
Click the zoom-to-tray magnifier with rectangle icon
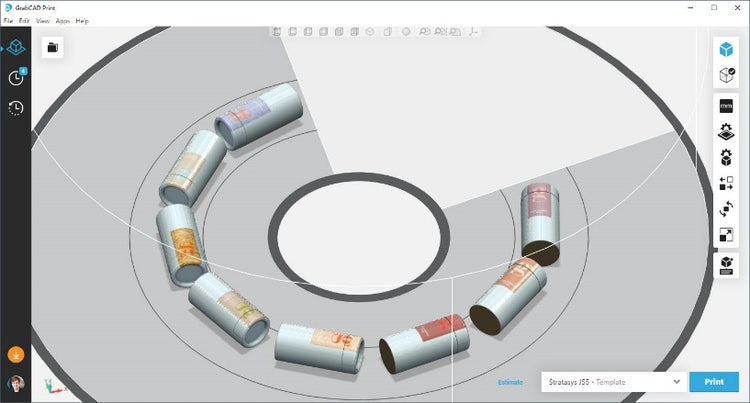pos(455,32)
